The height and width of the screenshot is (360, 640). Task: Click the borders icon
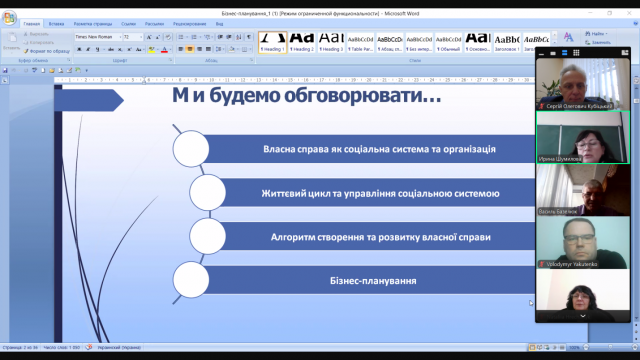244,49
